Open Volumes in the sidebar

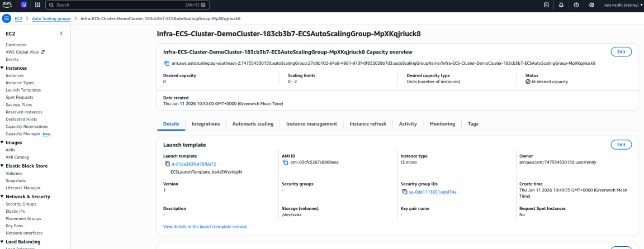click(14, 174)
